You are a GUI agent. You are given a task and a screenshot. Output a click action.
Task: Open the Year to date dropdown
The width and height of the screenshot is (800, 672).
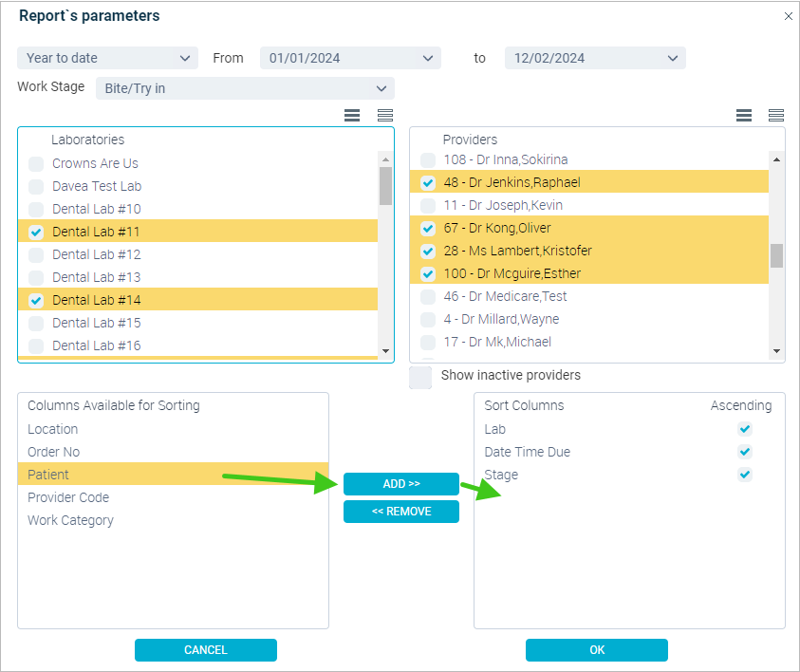point(107,58)
